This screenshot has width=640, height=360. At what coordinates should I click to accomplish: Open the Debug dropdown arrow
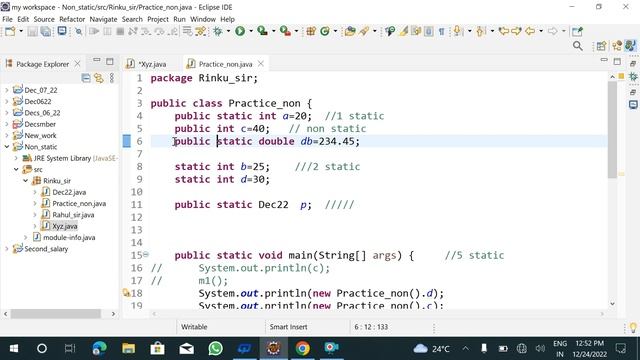point(228,31)
